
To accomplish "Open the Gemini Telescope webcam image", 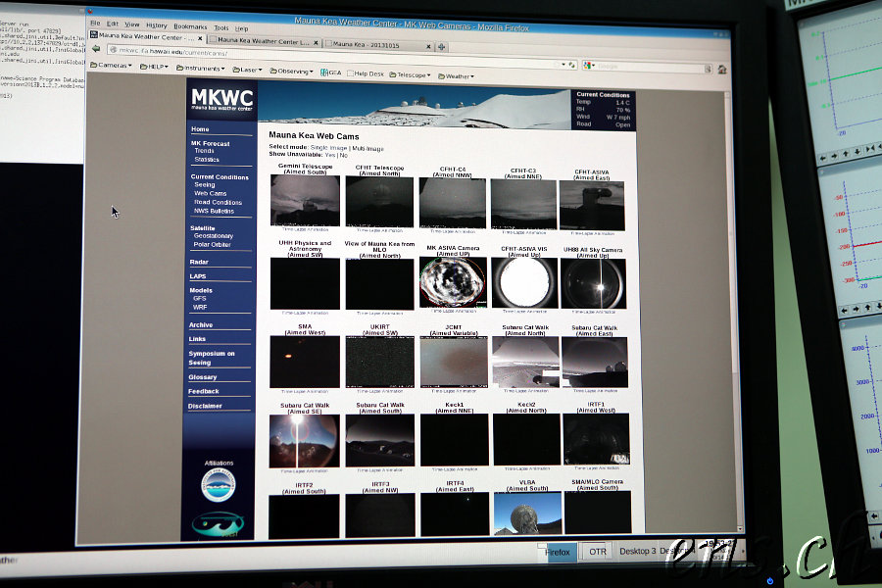I will pos(305,200).
